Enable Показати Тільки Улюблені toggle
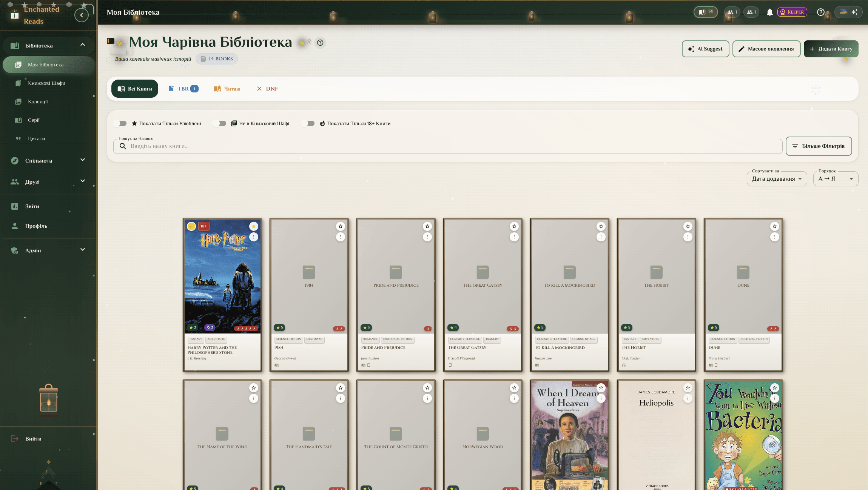868x490 pixels. point(120,123)
